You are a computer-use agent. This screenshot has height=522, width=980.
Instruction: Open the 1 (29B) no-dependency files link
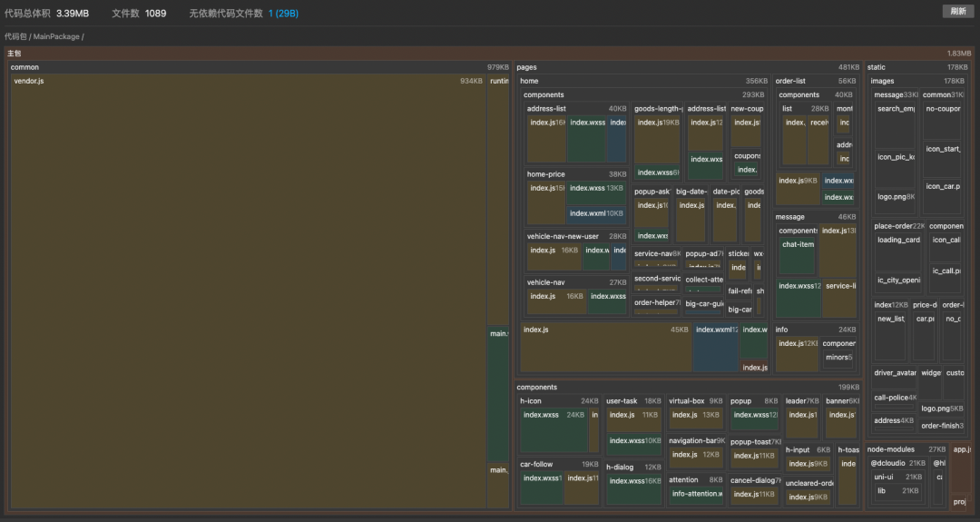tap(283, 13)
